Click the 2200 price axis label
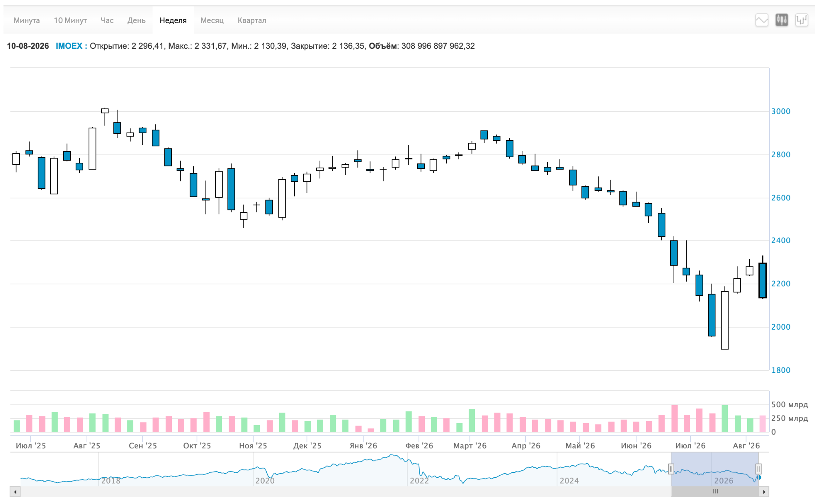The width and height of the screenshot is (820, 504). click(781, 284)
